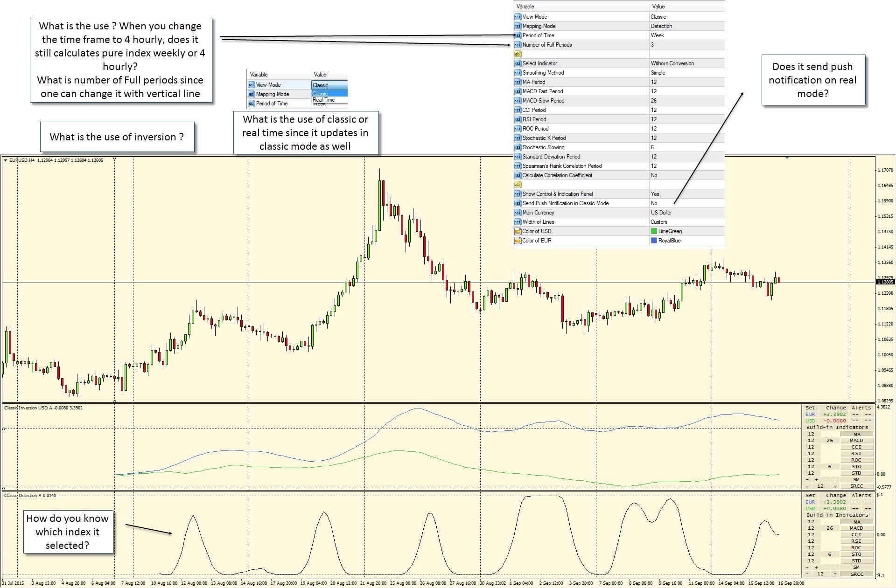Image resolution: width=896 pixels, height=588 pixels.
Task: Toggle RSI in the lower indicator panel
Action: click(x=856, y=541)
